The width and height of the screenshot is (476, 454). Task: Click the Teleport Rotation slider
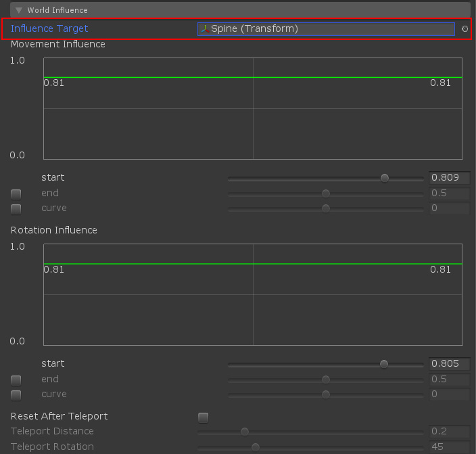[x=310, y=447]
